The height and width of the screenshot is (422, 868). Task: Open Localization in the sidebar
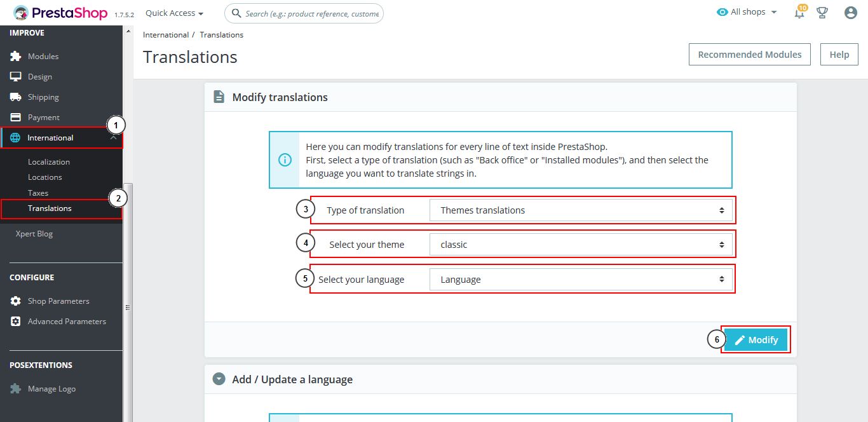click(x=49, y=162)
